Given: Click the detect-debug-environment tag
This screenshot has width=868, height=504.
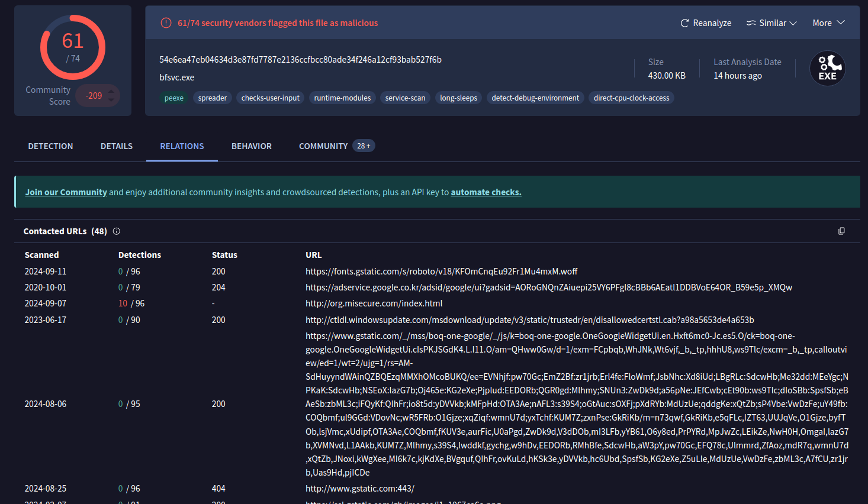Looking at the screenshot, I should (535, 98).
